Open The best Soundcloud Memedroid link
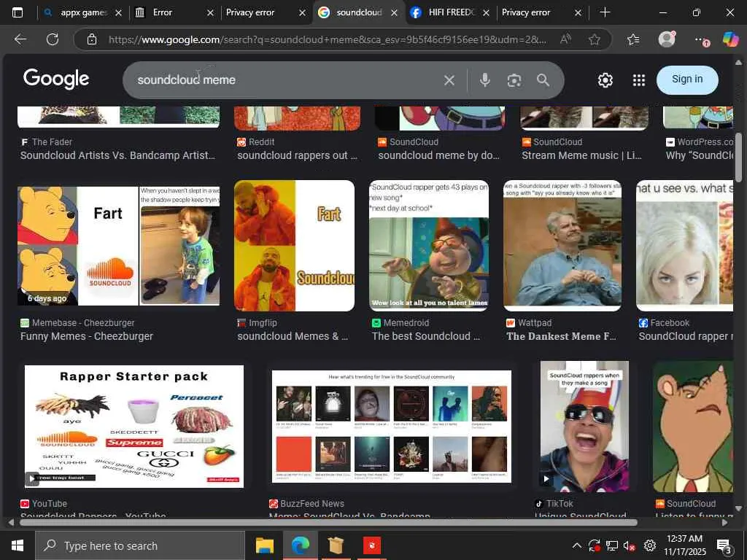 (x=425, y=336)
